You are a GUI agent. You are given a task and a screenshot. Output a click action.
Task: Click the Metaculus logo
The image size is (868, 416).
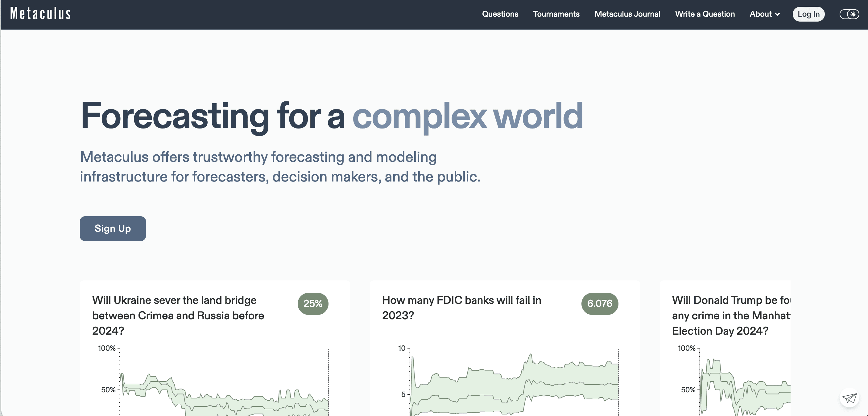[x=40, y=14]
